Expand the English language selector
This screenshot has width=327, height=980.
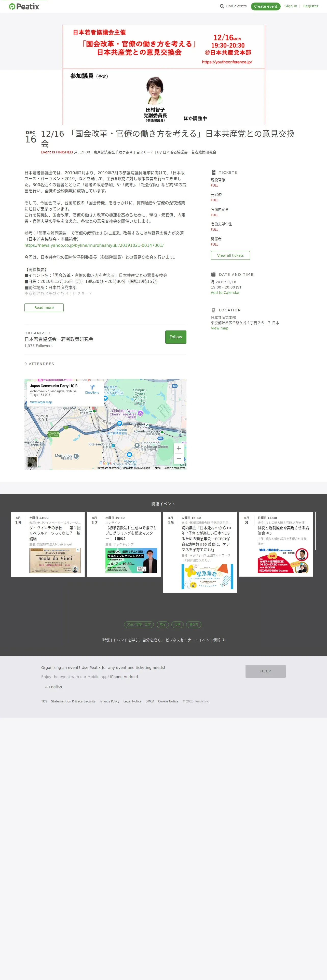click(53, 687)
